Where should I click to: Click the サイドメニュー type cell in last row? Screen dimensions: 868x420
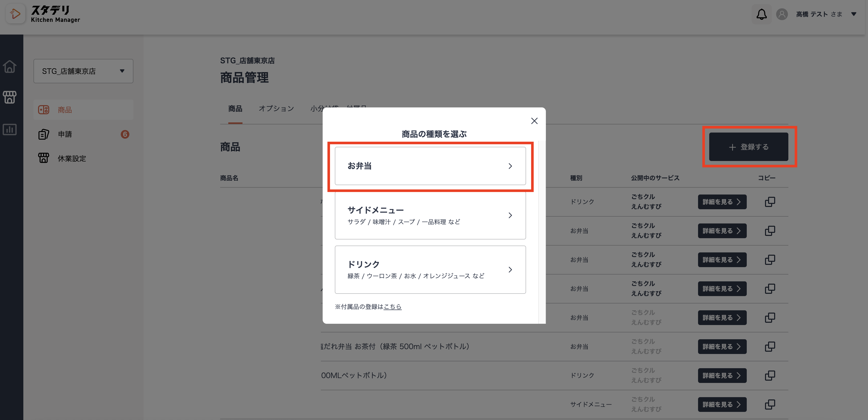(591, 405)
